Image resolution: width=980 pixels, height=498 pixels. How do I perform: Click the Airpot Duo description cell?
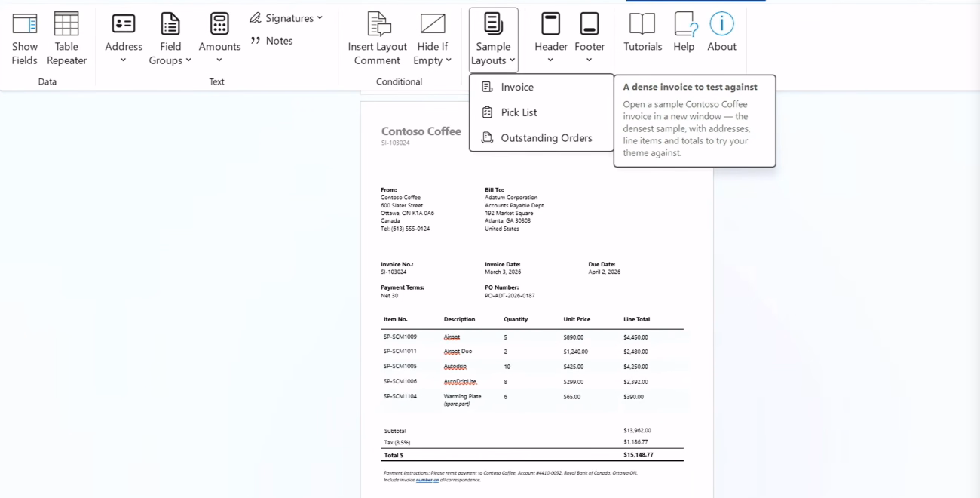458,352
